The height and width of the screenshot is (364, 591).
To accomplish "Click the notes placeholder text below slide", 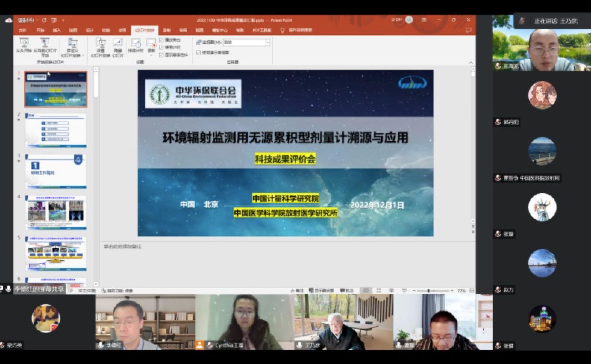I will pos(123,247).
